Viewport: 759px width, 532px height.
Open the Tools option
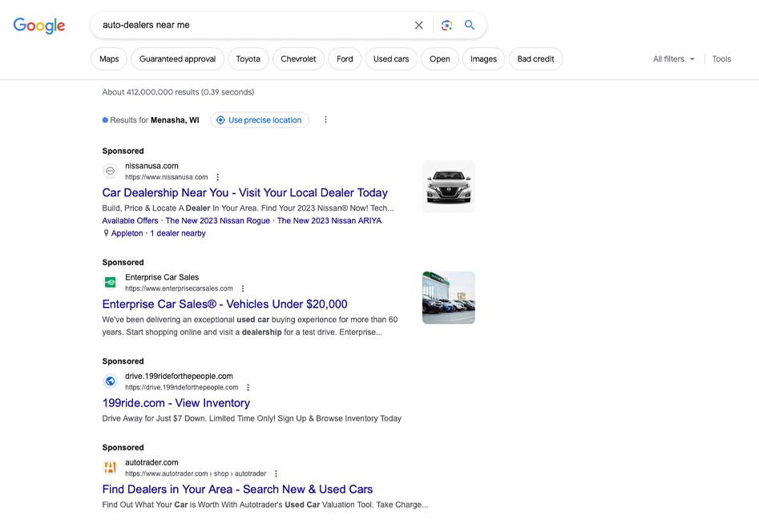721,59
